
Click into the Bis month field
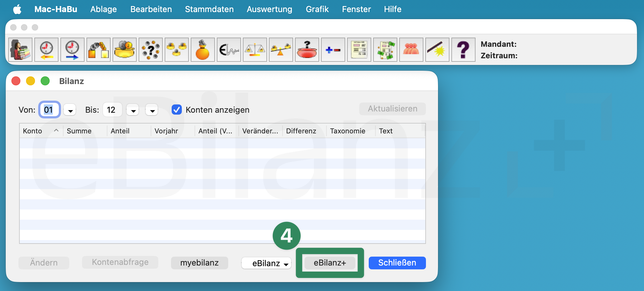coord(113,110)
